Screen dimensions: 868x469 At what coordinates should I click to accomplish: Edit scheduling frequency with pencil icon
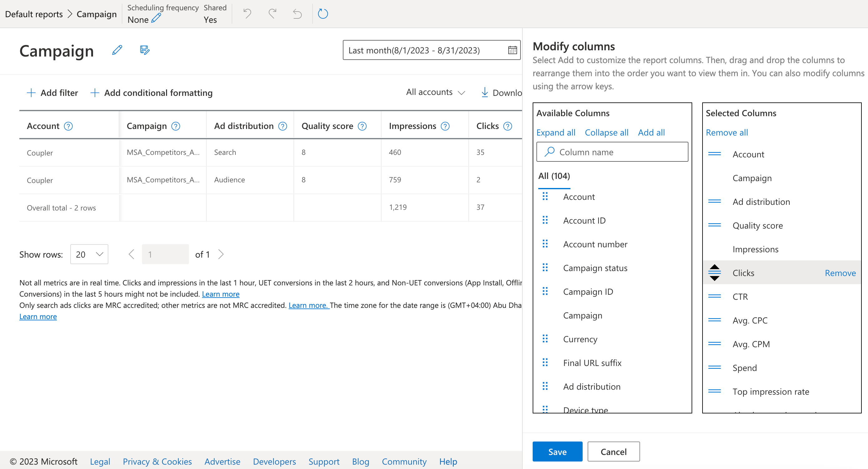[156, 18]
